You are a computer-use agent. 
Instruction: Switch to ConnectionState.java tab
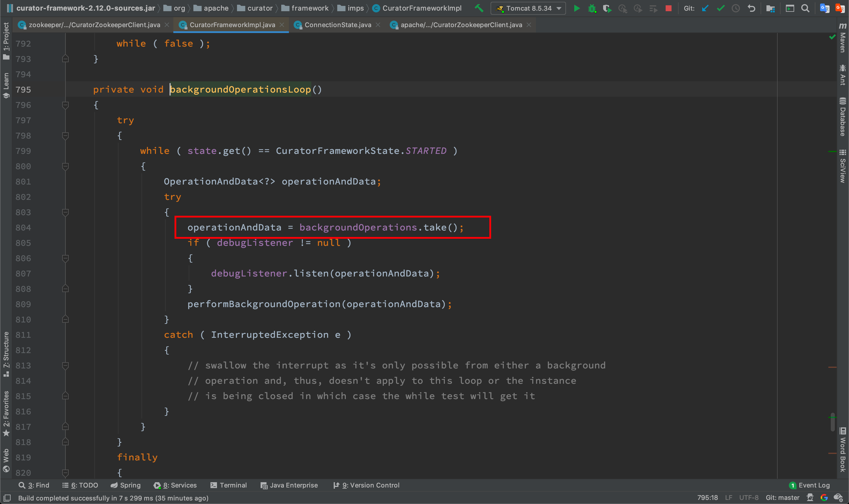click(x=338, y=25)
